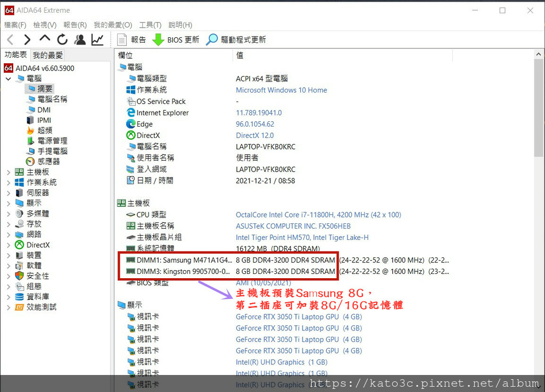
Task: Open the 我的最愛(O) menu
Action: pyautogui.click(x=113, y=25)
